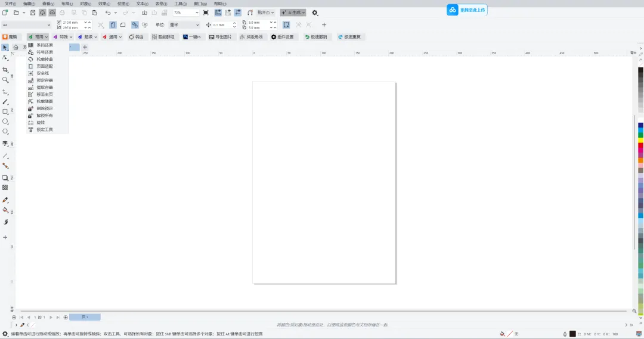
Task: Click the Import icon
Action: 144,13
